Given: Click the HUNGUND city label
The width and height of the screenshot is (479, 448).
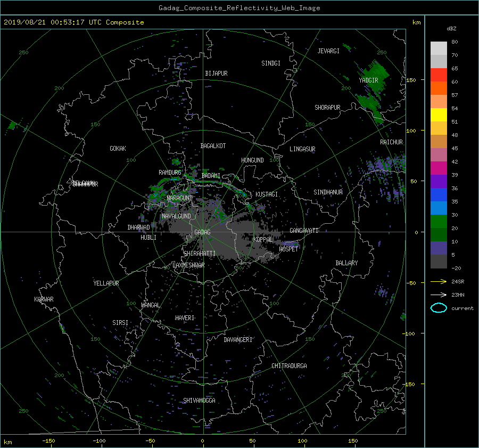Looking at the screenshot, I should click(x=252, y=160).
